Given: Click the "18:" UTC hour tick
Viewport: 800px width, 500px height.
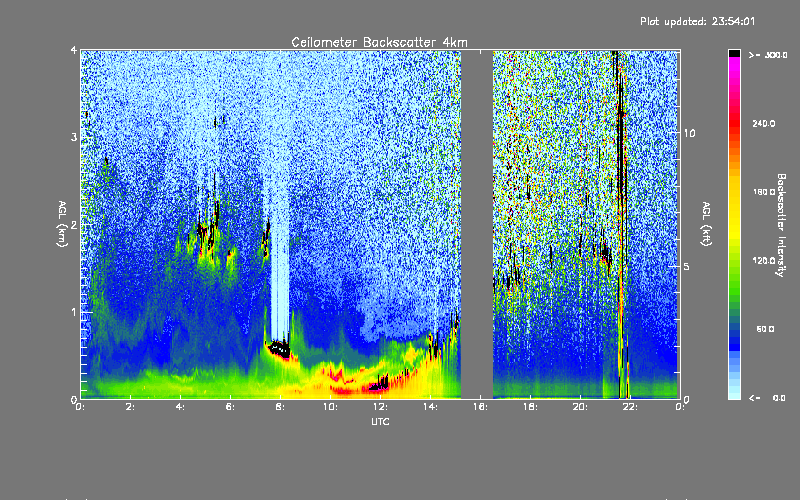Looking at the screenshot, I should (530, 407).
